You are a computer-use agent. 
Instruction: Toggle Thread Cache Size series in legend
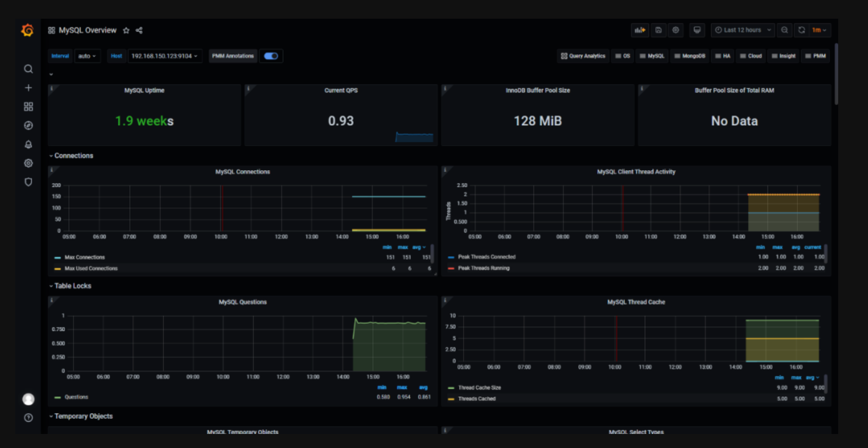pos(479,388)
